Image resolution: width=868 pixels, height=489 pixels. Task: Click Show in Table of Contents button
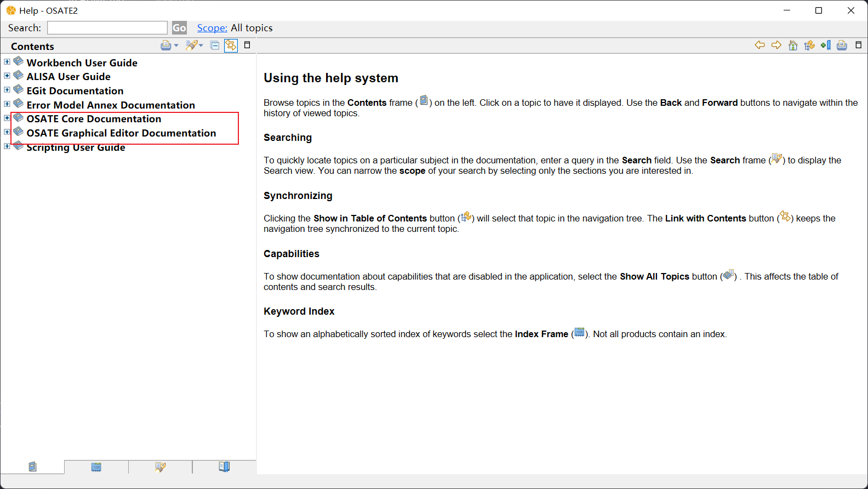pyautogui.click(x=809, y=45)
